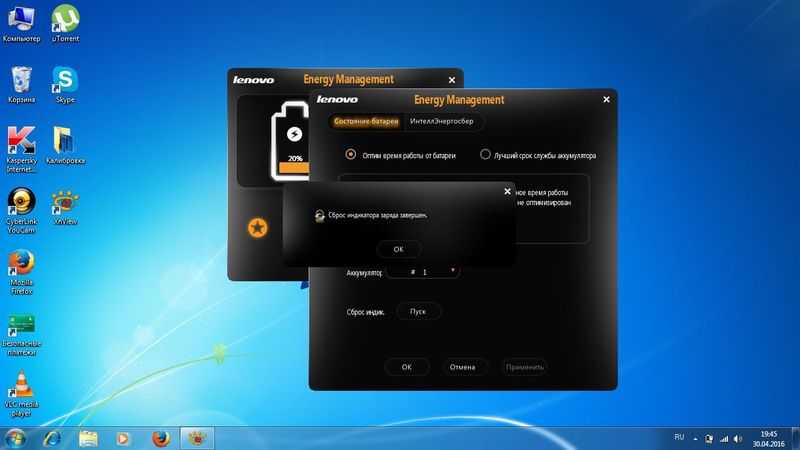Confirm the reset message with OK

click(398, 249)
